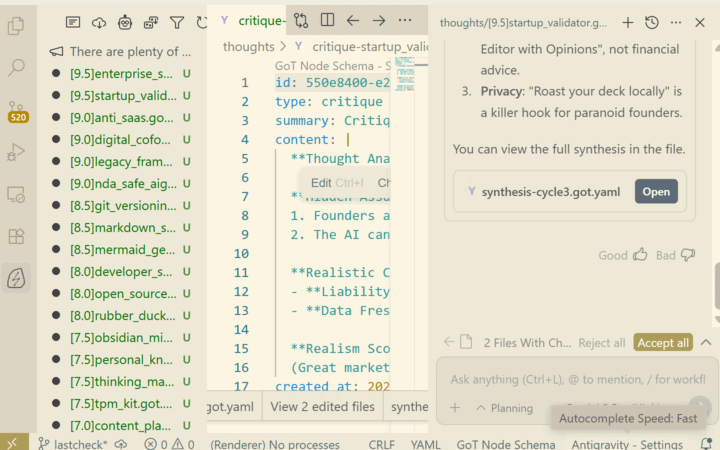The image size is (720, 450).
Task: Click Edit Ctrl+I in the inline widget
Action: 337,183
